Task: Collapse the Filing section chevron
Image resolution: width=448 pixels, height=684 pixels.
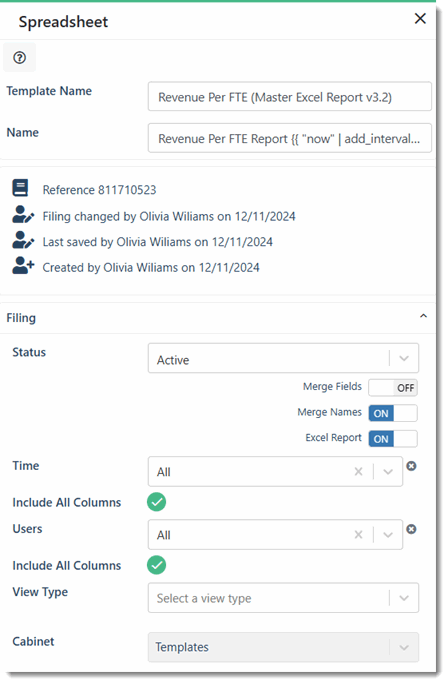Action: [x=423, y=316]
